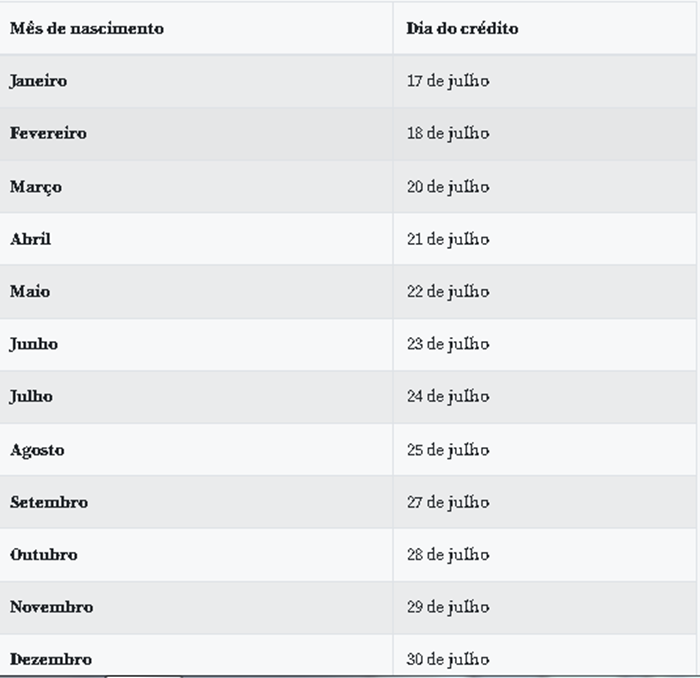
Task: Select the Janeiro row label
Action: [38, 81]
